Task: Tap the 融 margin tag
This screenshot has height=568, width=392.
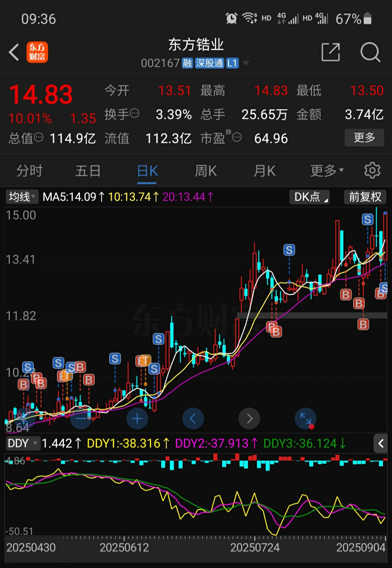Action: click(x=187, y=63)
